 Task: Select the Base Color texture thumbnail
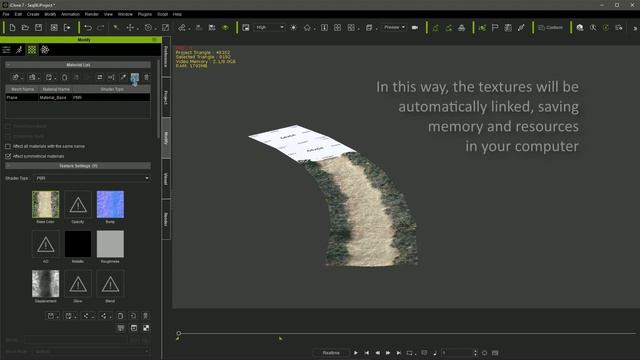click(45, 204)
